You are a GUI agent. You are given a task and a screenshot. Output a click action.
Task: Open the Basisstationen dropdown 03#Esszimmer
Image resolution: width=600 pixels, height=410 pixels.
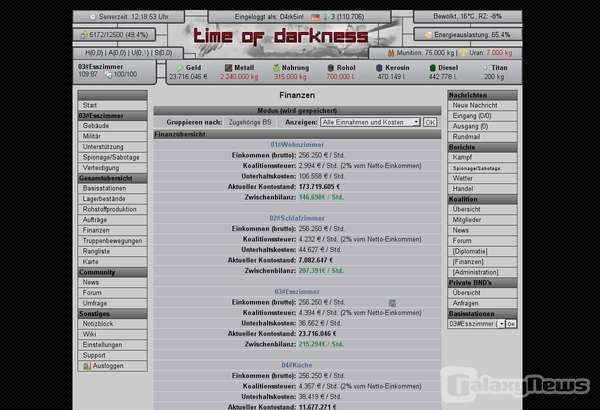pyautogui.click(x=476, y=324)
